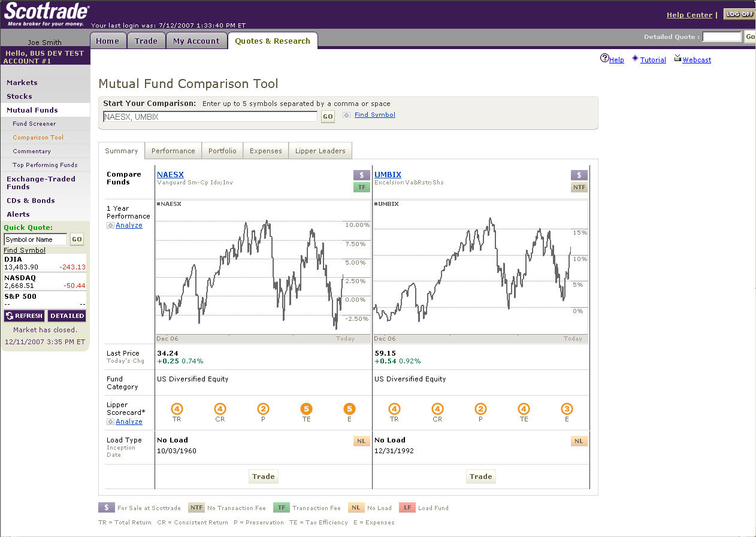Click the plus icon beside Find Symbol

coord(346,115)
